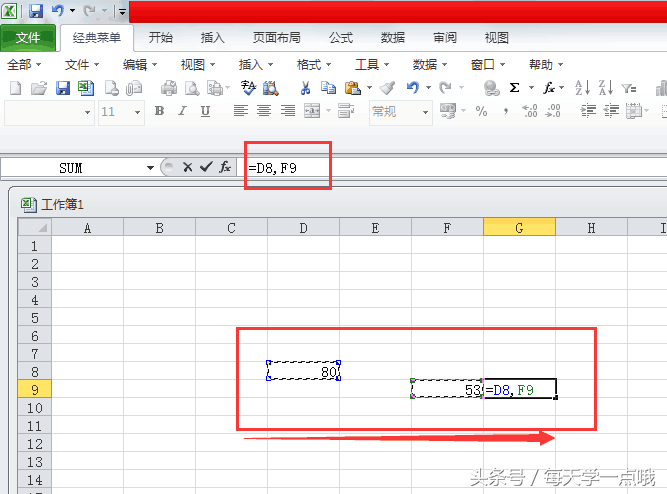Toggle Underline formatting
Image resolution: width=667 pixels, height=494 pixels.
[205, 111]
